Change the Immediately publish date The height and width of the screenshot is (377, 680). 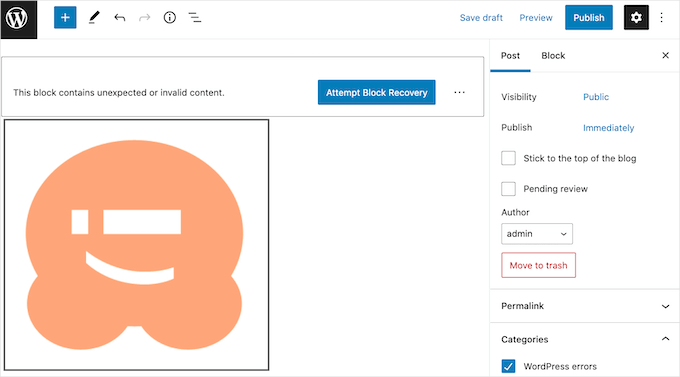608,128
